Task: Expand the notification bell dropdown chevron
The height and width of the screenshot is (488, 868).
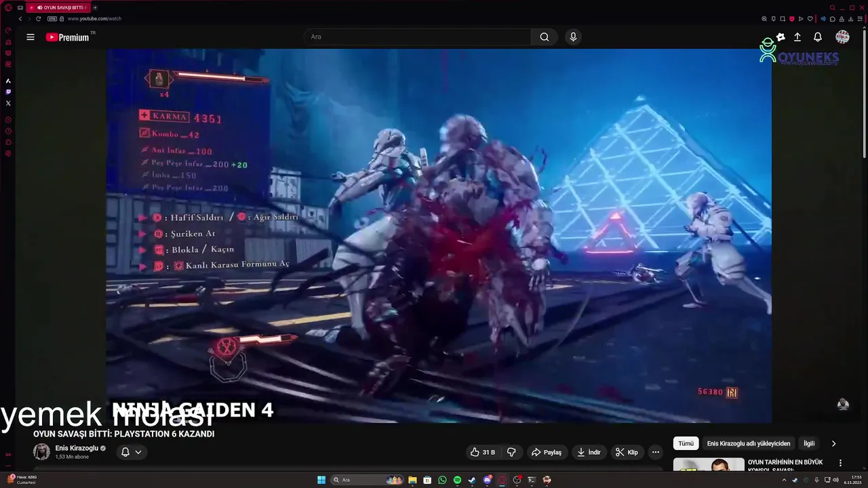Action: click(138, 452)
